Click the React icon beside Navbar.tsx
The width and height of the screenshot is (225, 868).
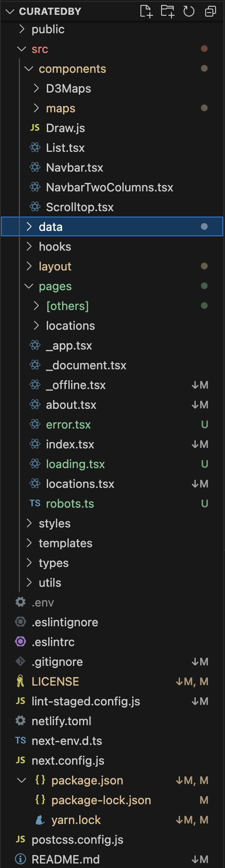[x=35, y=168]
